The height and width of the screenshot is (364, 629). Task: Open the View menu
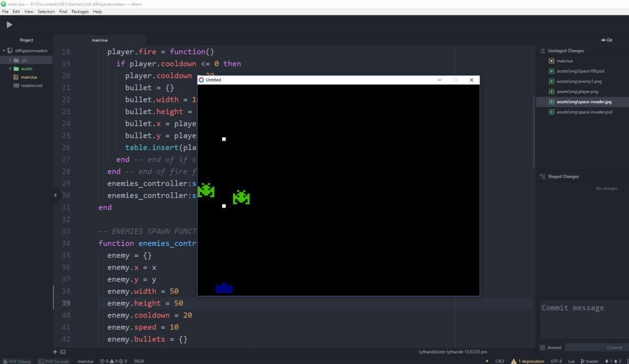(29, 12)
